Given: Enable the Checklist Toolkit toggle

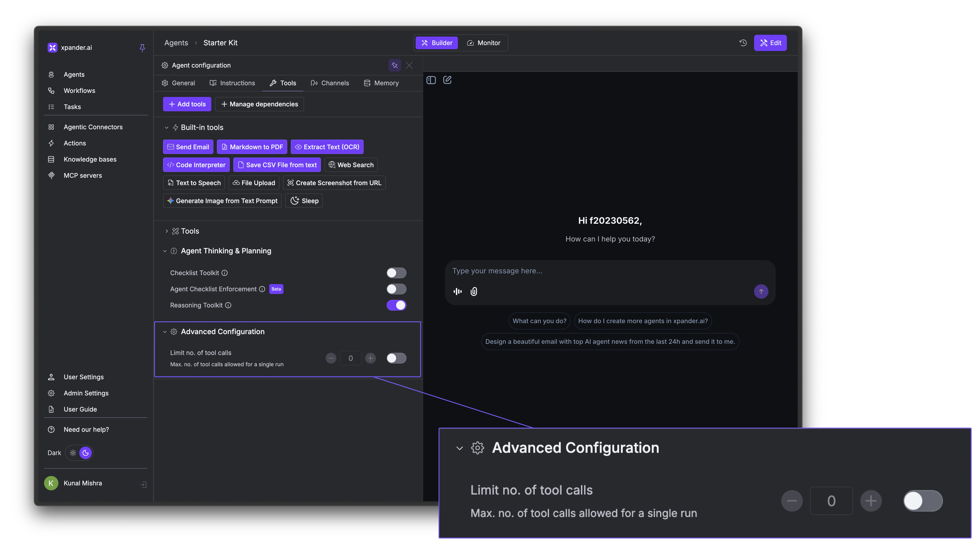Looking at the screenshot, I should point(396,273).
